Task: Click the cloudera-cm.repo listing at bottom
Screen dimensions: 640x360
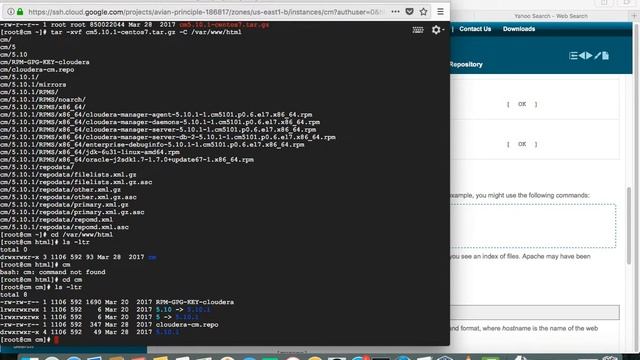Action: click(109, 324)
